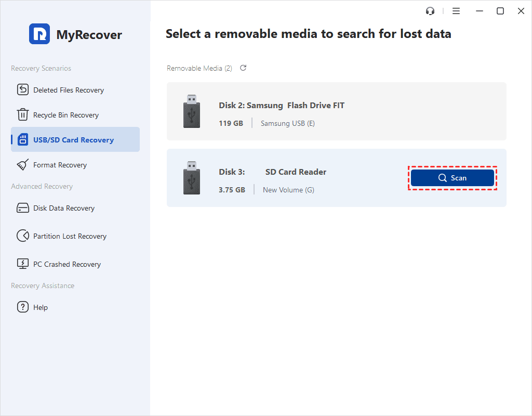
Task: Maximize the MyRecover window
Action: 500,11
